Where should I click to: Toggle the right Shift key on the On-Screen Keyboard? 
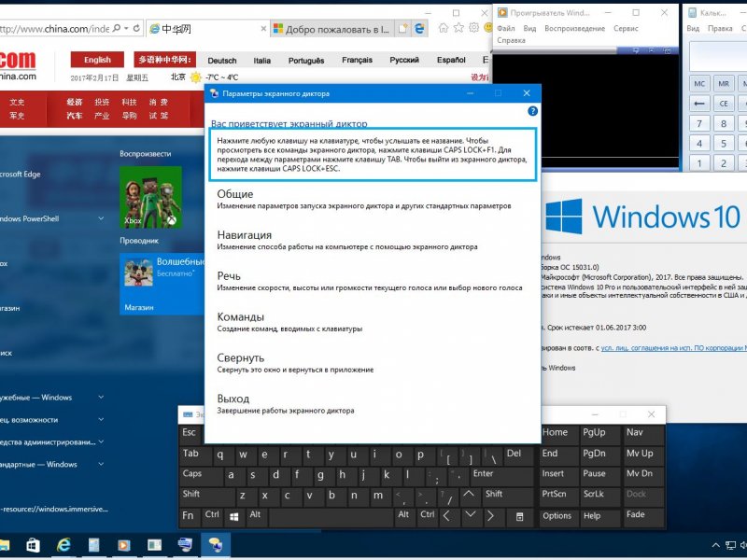click(508, 496)
